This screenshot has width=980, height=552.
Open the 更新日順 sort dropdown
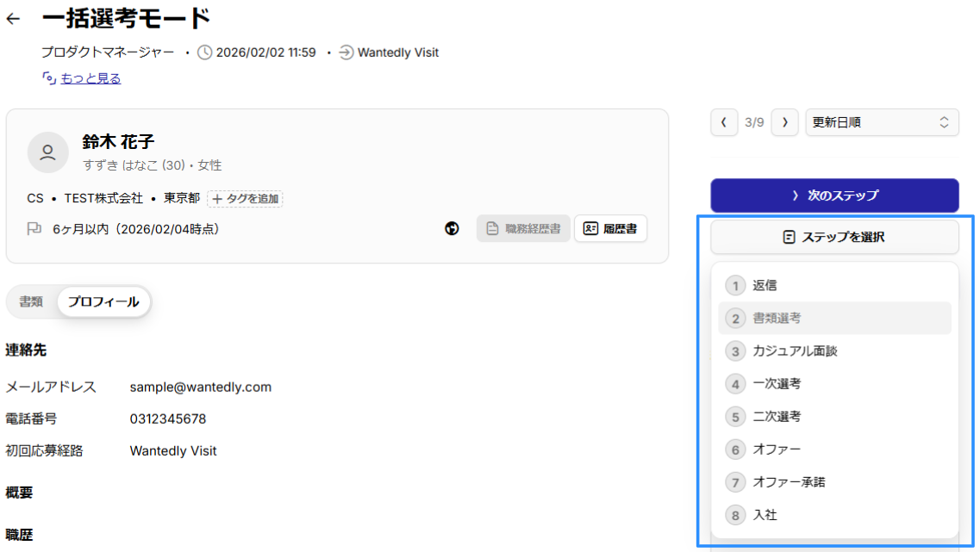(882, 122)
